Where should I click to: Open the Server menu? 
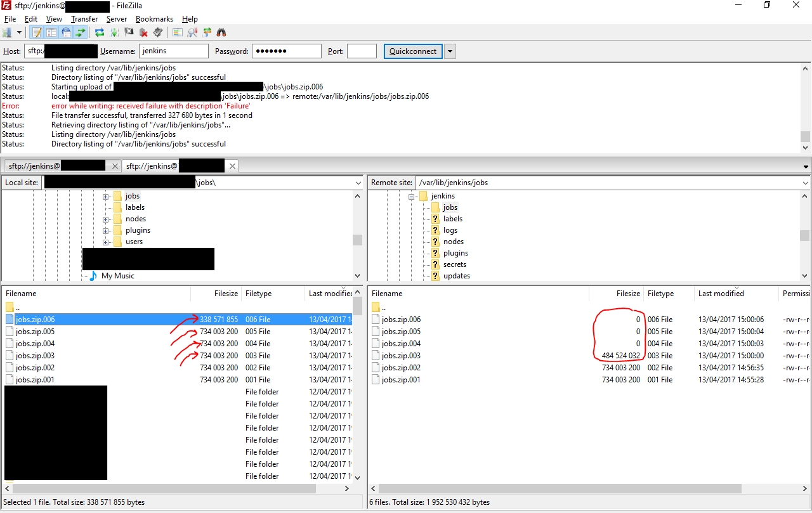tap(117, 19)
